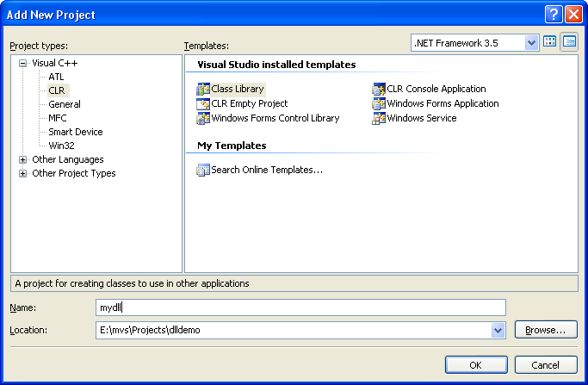Image resolution: width=588 pixels, height=385 pixels.
Task: Click the Windows Forms Application label
Action: coord(443,103)
